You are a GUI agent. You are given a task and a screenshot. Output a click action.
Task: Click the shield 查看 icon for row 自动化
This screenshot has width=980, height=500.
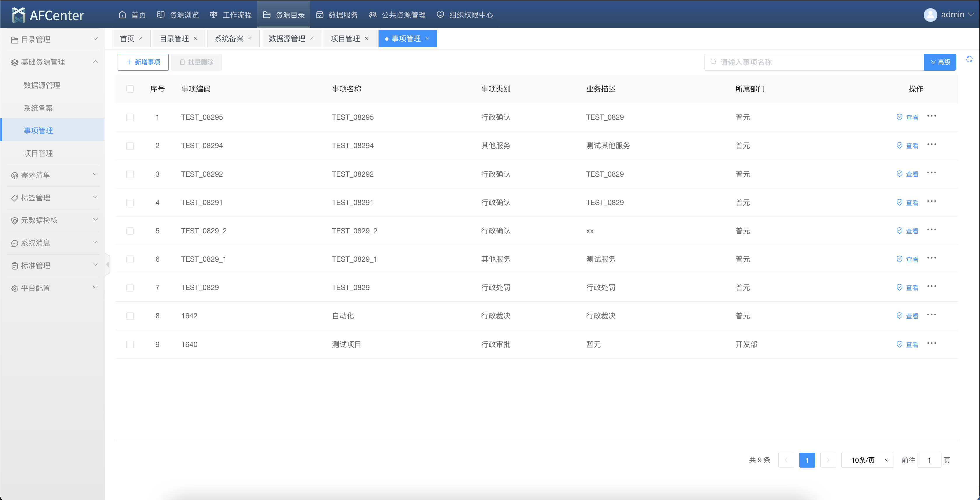899,316
